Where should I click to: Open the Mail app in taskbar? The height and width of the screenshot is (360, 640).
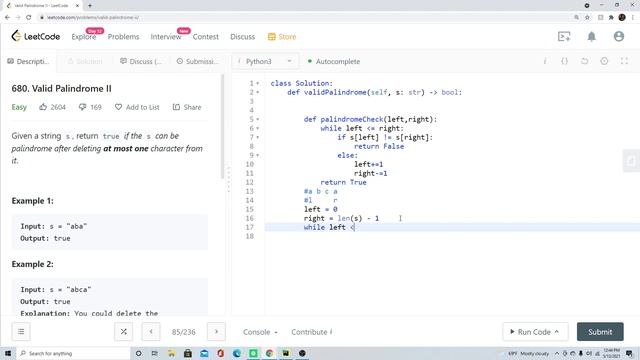(x=204, y=353)
